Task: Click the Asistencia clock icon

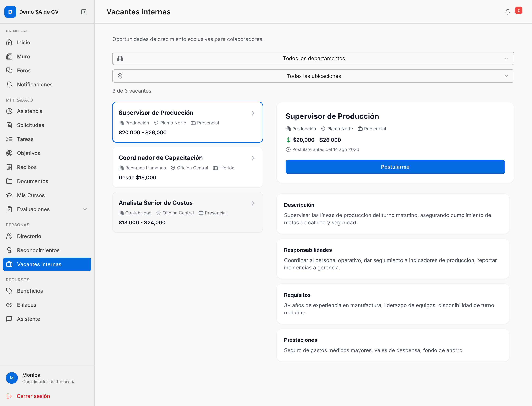Action: pos(9,111)
